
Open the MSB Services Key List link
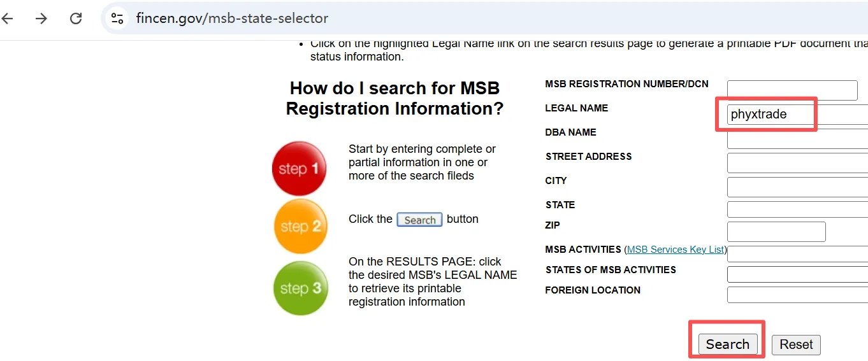pos(676,250)
